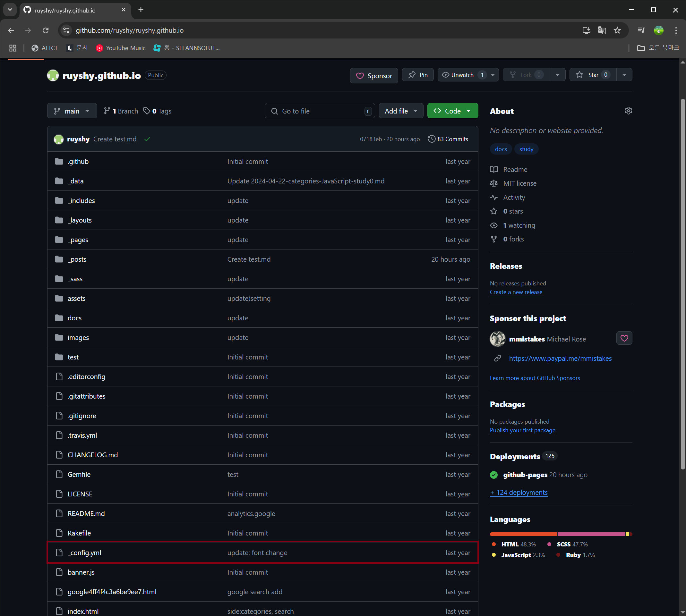Open the 124 deployments link
Image resolution: width=686 pixels, height=616 pixels.
pos(518,493)
